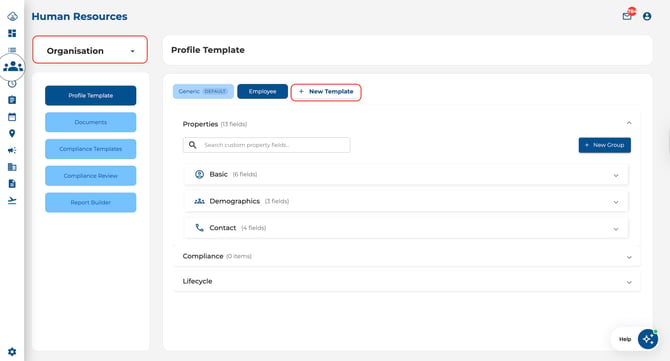Open the user account profile icon

pyautogui.click(x=647, y=16)
